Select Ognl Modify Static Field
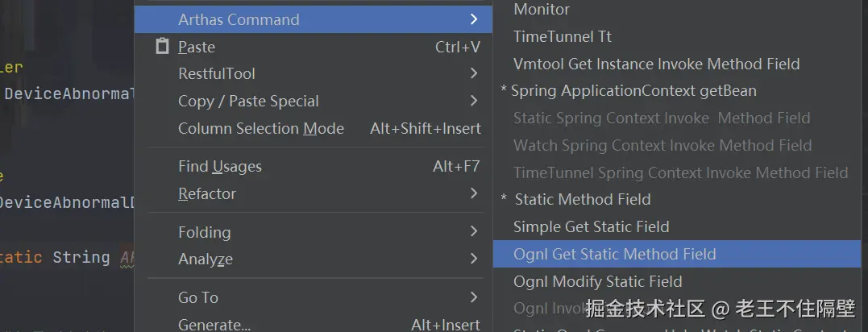Viewport: 868px width, 332px height. (597, 281)
